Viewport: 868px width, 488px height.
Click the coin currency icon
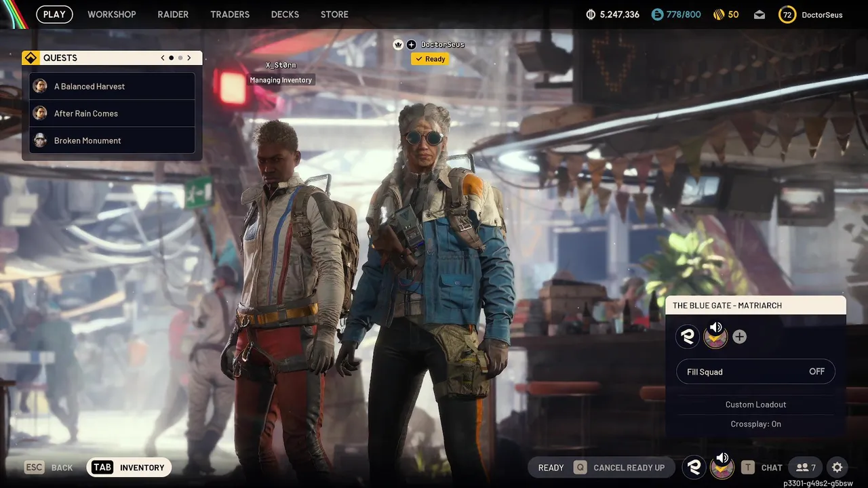(x=591, y=14)
